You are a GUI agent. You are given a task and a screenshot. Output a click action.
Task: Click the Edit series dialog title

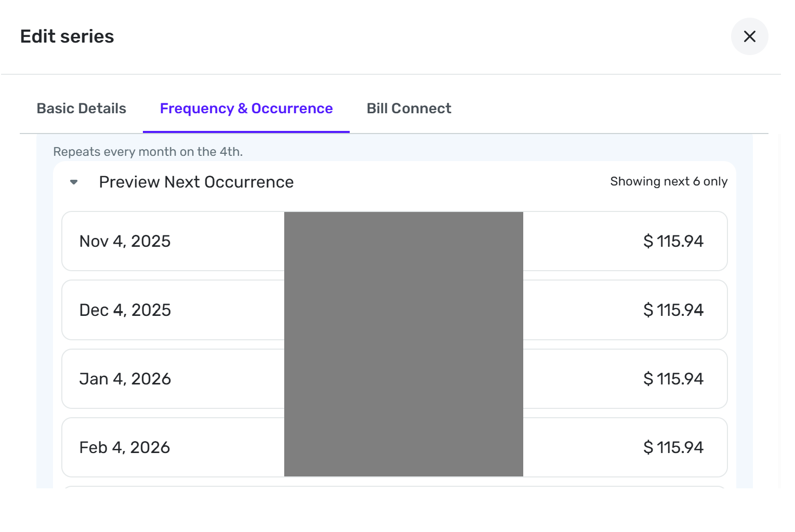[x=67, y=36]
